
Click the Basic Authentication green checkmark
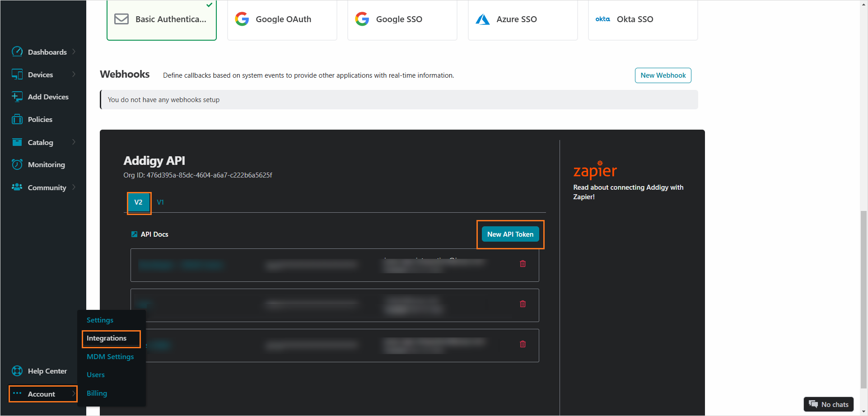(x=210, y=5)
